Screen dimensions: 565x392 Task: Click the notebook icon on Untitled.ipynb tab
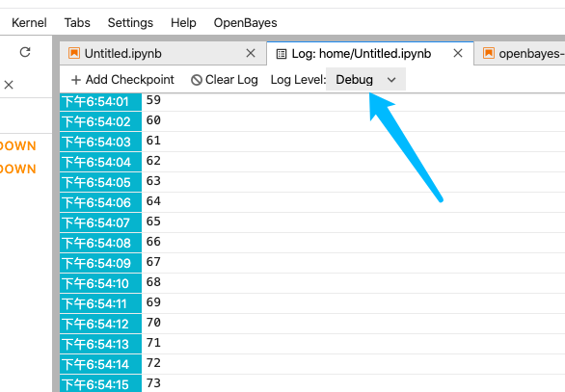(74, 53)
